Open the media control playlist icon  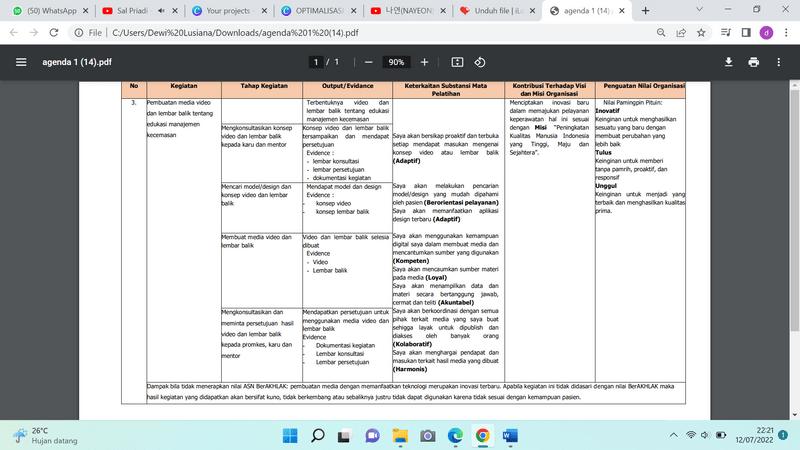726,33
